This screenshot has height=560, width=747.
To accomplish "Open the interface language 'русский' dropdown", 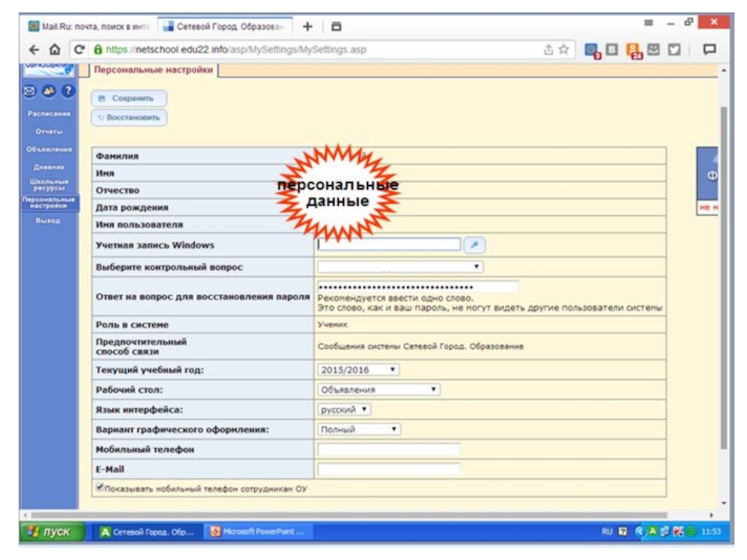I will click(x=345, y=410).
